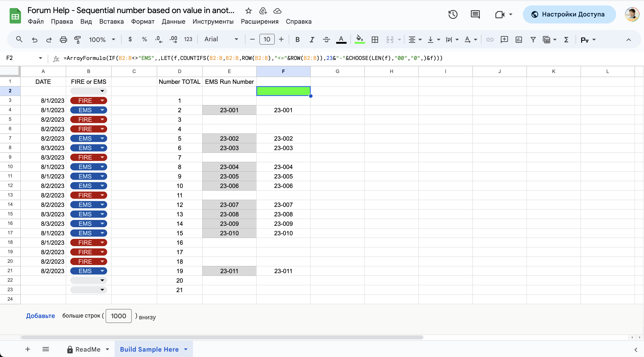Open the comments history icon
The width and height of the screenshot is (644, 357).
pos(475,14)
